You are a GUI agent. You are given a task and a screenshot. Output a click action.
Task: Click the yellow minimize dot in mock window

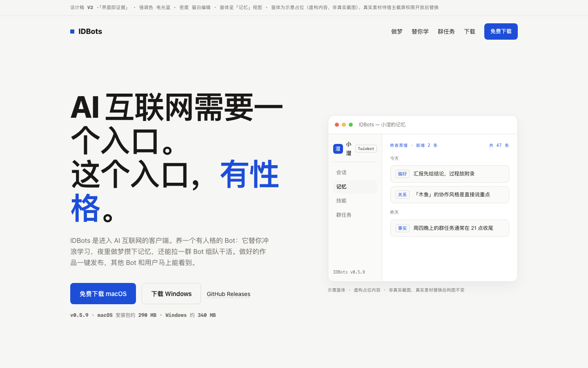344,125
